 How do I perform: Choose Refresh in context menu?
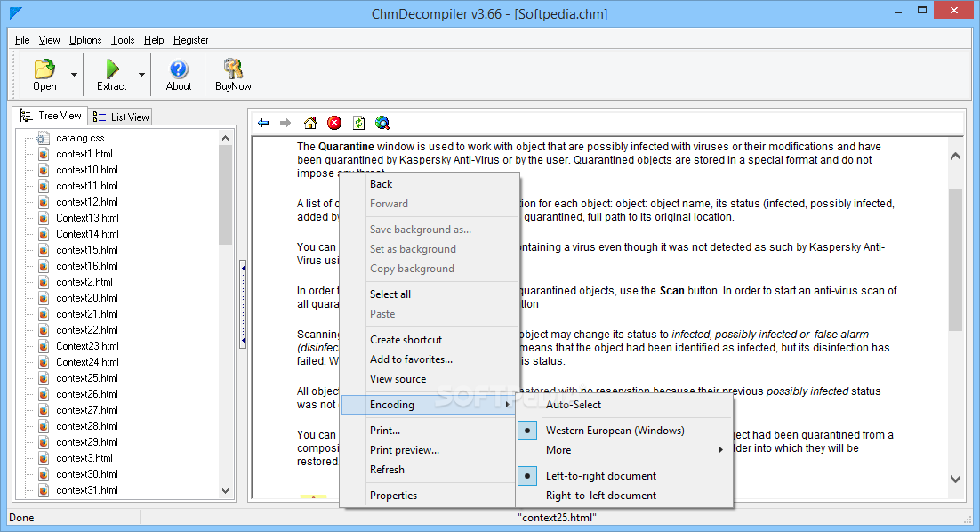[x=429, y=470]
